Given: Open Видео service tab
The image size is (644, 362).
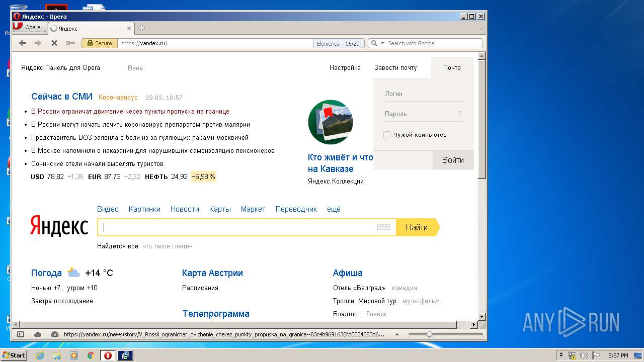Looking at the screenshot, I should (x=108, y=209).
